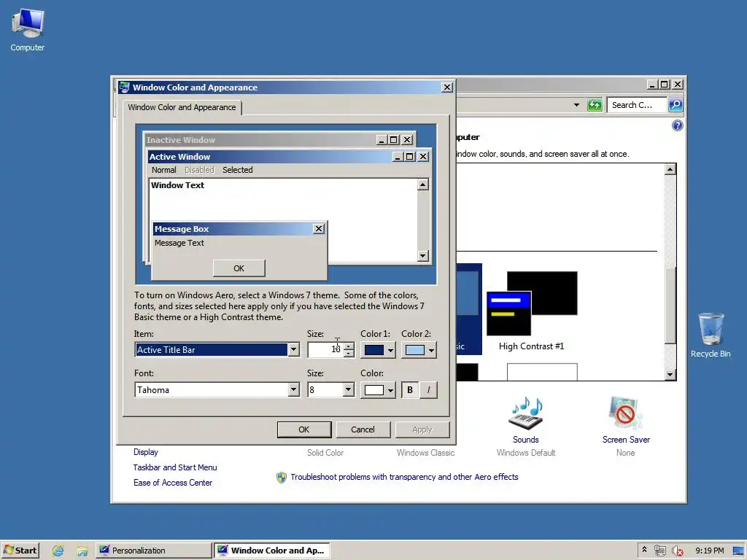This screenshot has width=747, height=560.
Task: Click preview window scrollbar down arrow
Action: tap(422, 256)
